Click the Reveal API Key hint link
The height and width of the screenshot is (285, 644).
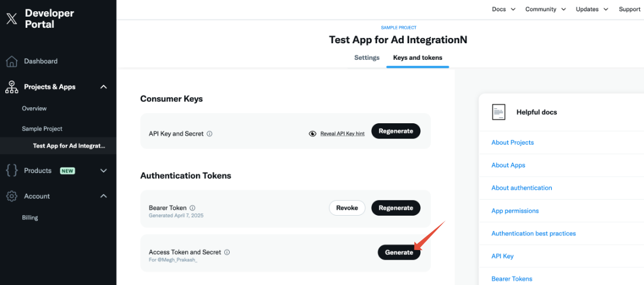[342, 134]
